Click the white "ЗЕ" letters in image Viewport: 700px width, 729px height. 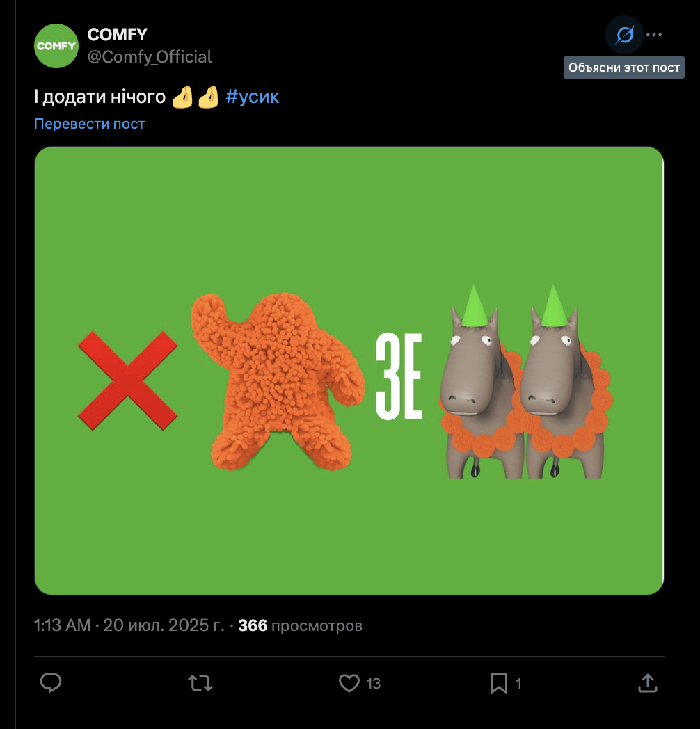pyautogui.click(x=399, y=376)
